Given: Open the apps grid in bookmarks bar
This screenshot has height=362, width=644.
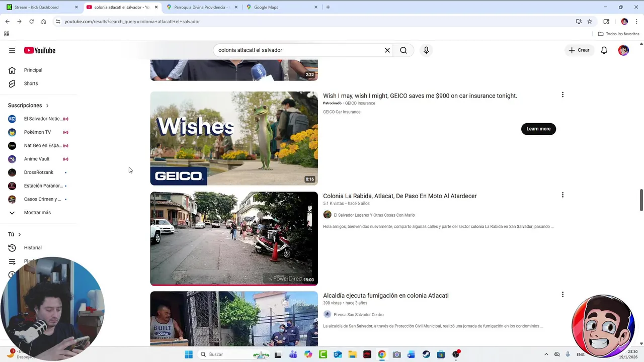Looking at the screenshot, I should (x=7, y=34).
